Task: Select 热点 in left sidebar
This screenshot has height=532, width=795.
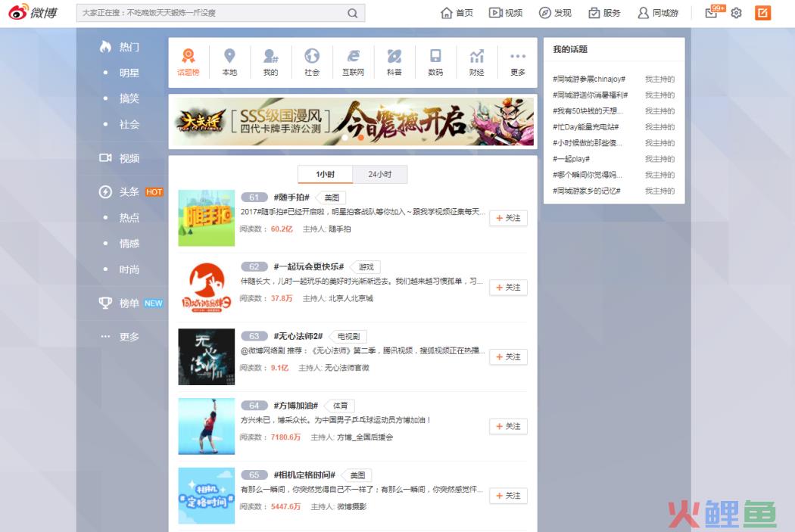Action: pos(129,218)
